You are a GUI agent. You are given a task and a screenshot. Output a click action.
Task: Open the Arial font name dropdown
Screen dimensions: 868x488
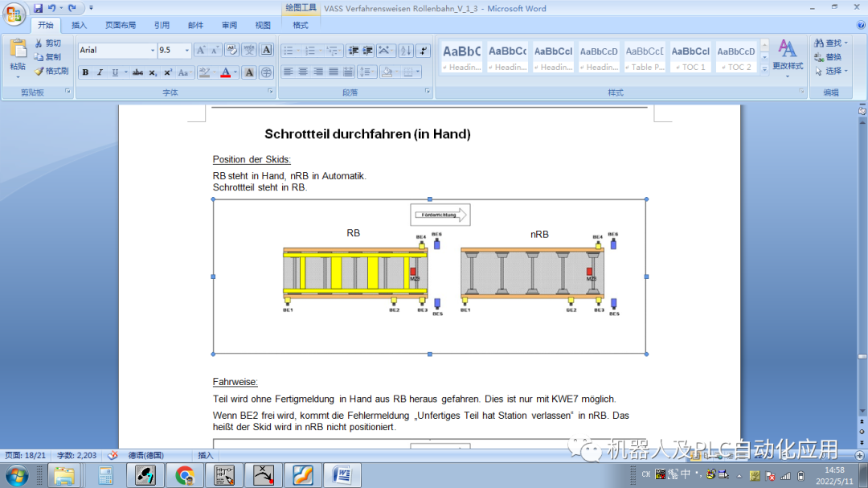(153, 50)
